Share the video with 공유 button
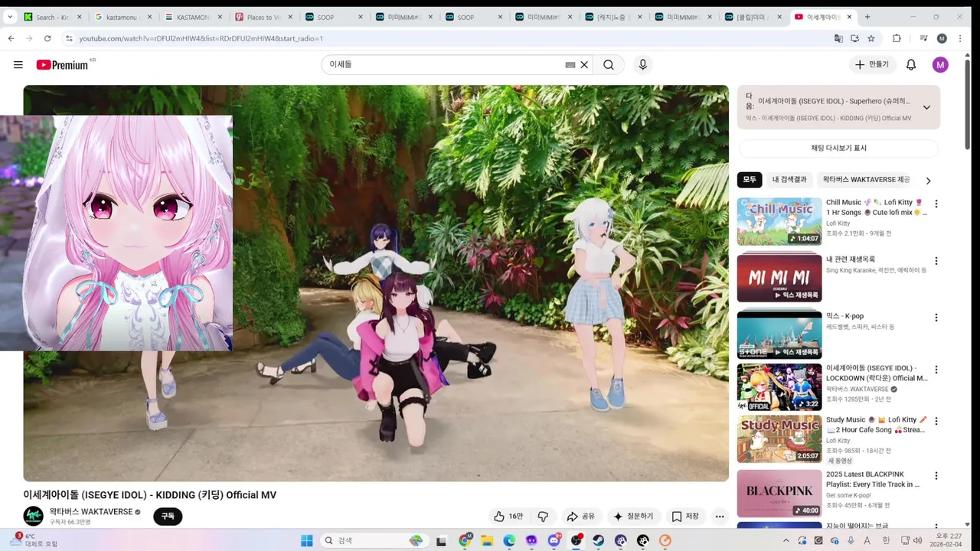This screenshot has width=980, height=551. point(580,517)
